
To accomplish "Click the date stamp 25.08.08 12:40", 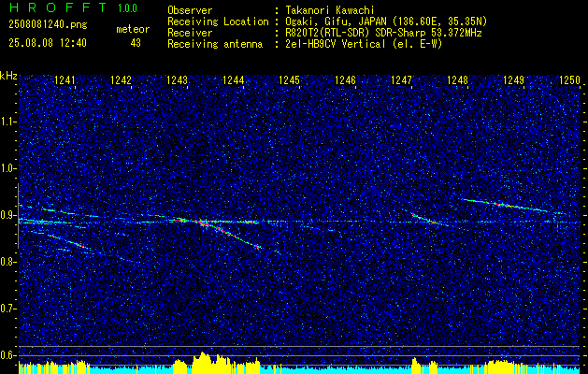I will pyautogui.click(x=48, y=43).
